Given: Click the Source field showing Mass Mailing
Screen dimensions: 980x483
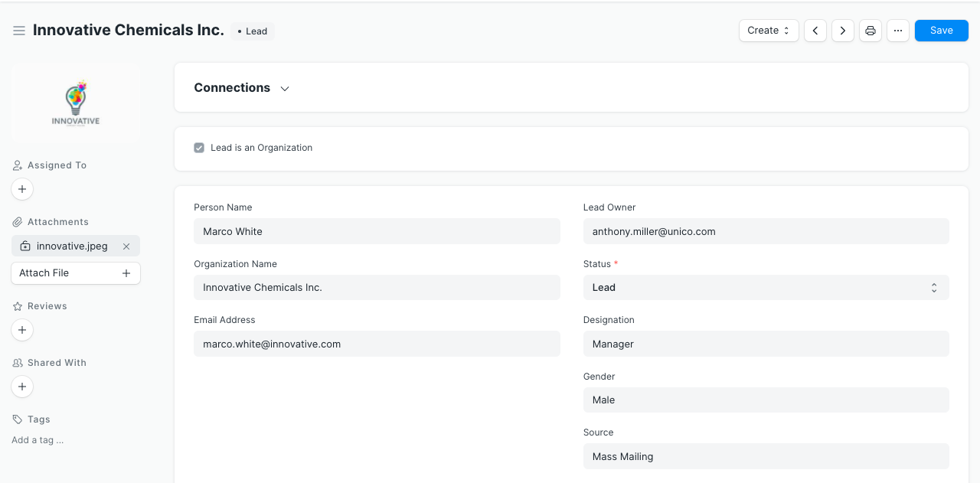Looking at the screenshot, I should [x=766, y=457].
